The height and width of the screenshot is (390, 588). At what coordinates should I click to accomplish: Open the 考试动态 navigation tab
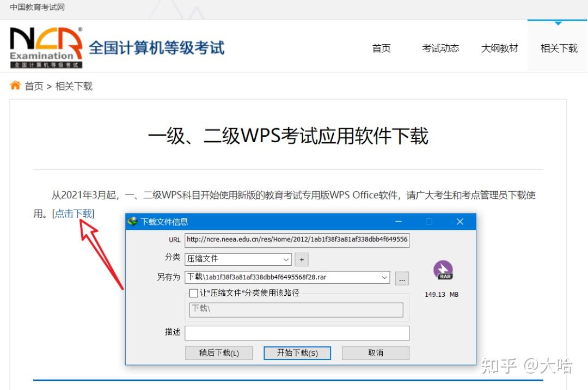coord(440,48)
